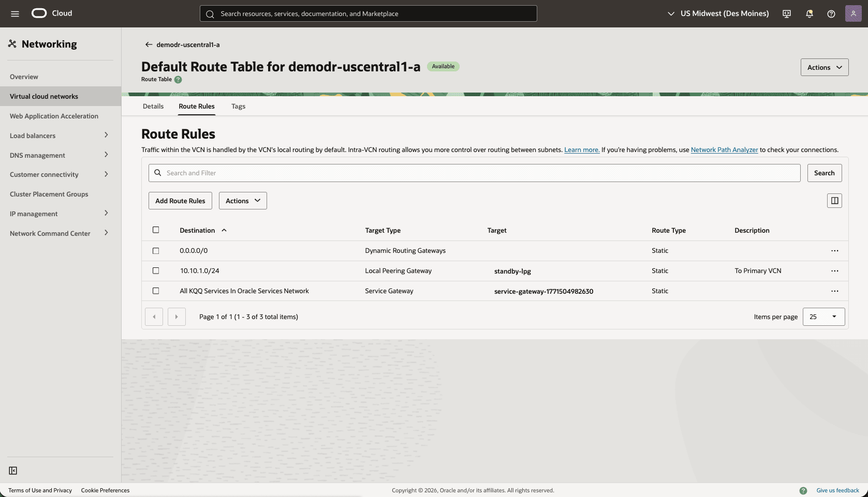Image resolution: width=868 pixels, height=497 pixels.
Task: Open the Network Path Analyzer link
Action: pos(724,149)
